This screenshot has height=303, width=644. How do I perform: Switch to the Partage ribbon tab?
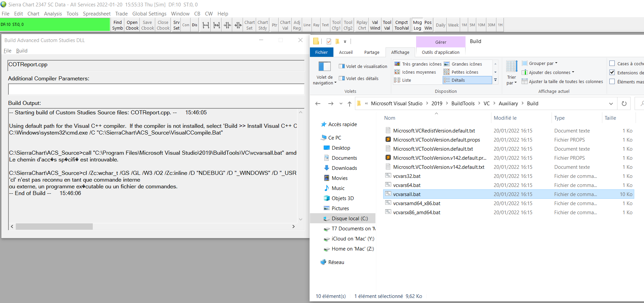(x=372, y=52)
